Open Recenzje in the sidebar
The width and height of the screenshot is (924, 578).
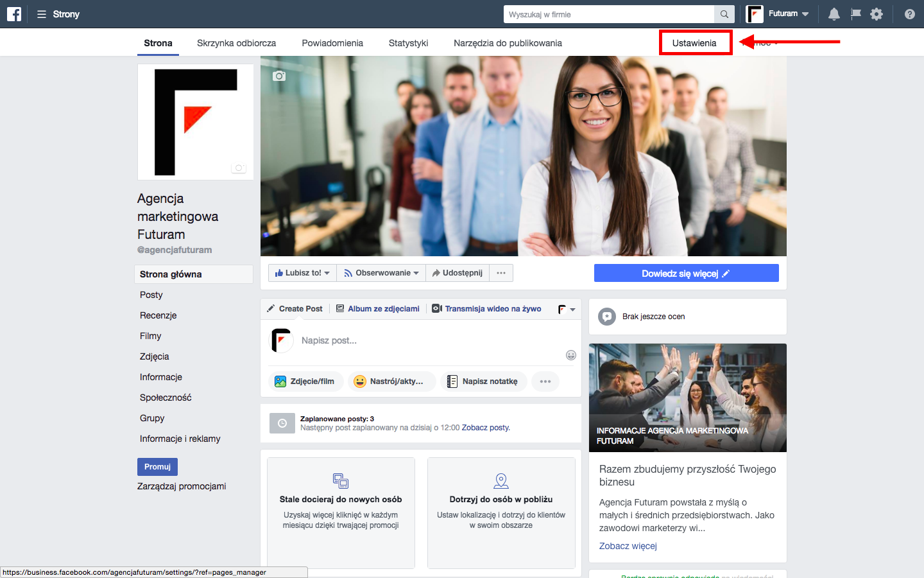[158, 315]
